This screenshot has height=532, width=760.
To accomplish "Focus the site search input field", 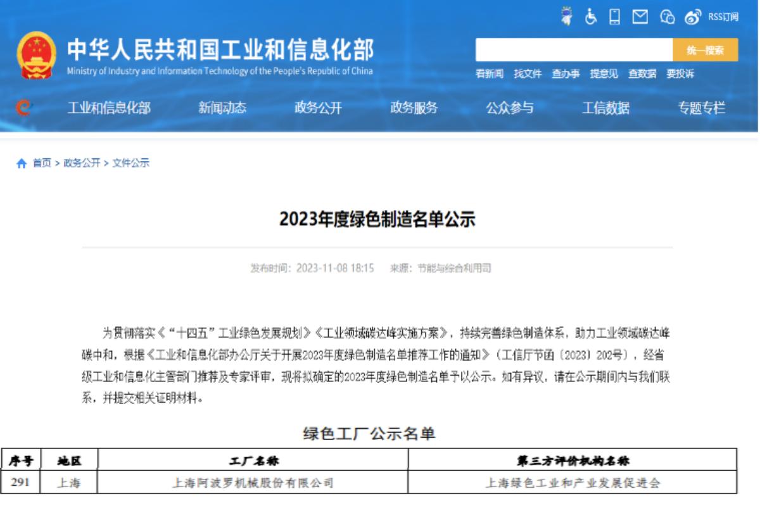I will tap(574, 50).
